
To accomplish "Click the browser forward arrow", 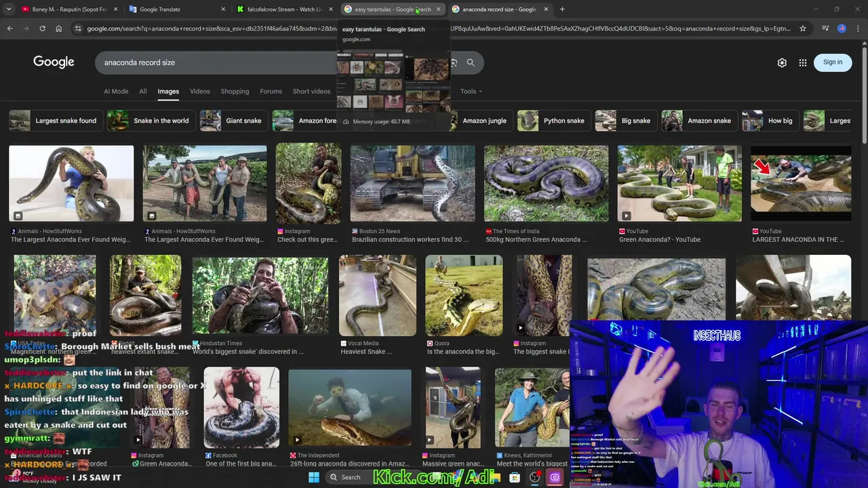I will pyautogui.click(x=26, y=28).
